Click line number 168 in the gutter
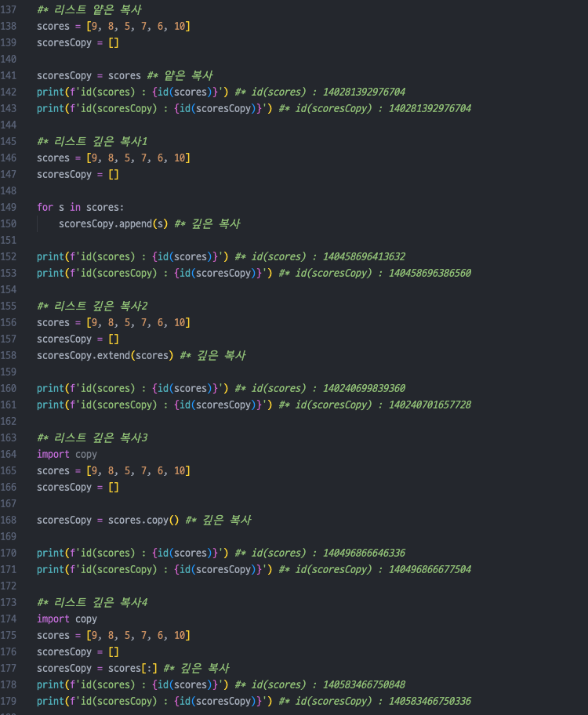This screenshot has width=588, height=715. coord(8,521)
